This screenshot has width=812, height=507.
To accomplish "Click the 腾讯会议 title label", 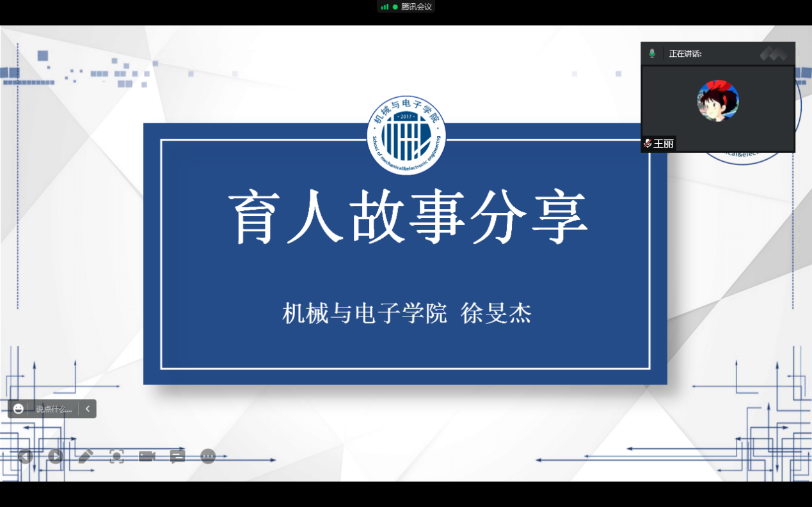I will 417,7.
